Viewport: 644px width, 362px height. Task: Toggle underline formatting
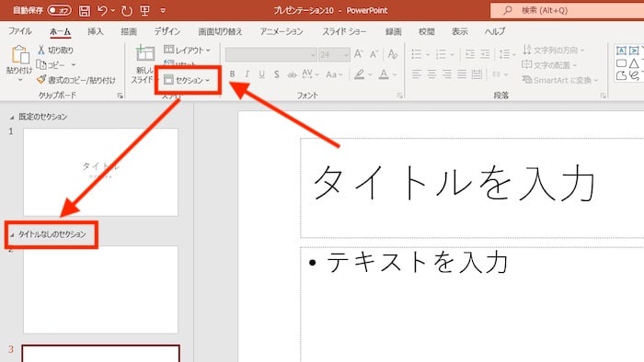pyautogui.click(x=261, y=74)
